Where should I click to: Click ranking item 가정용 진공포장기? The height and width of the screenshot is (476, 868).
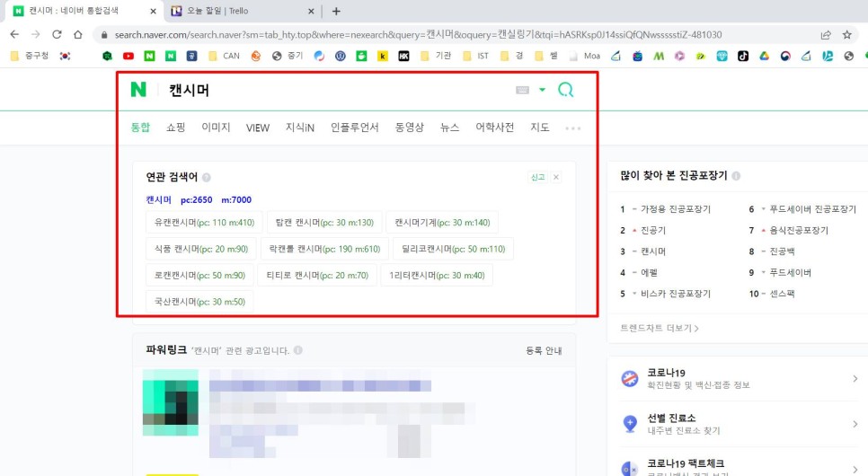[676, 208]
